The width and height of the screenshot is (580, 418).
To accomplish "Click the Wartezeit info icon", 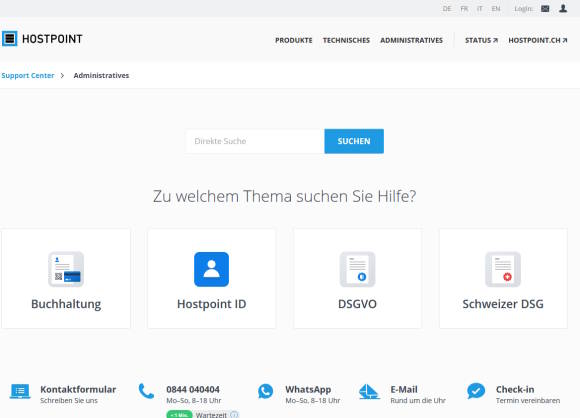I will (235, 415).
